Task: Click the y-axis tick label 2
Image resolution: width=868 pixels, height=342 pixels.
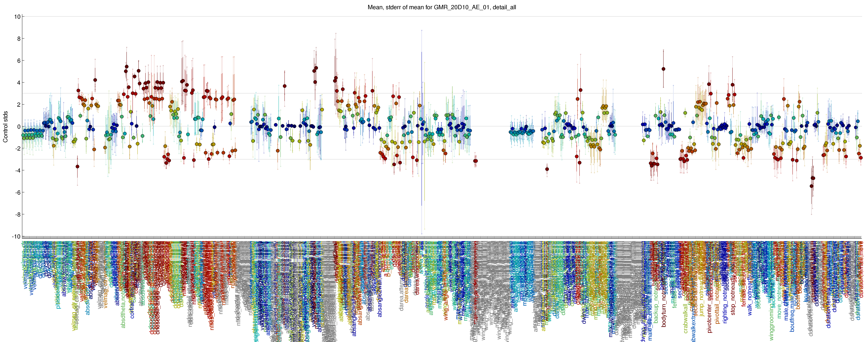Action: tap(19, 105)
